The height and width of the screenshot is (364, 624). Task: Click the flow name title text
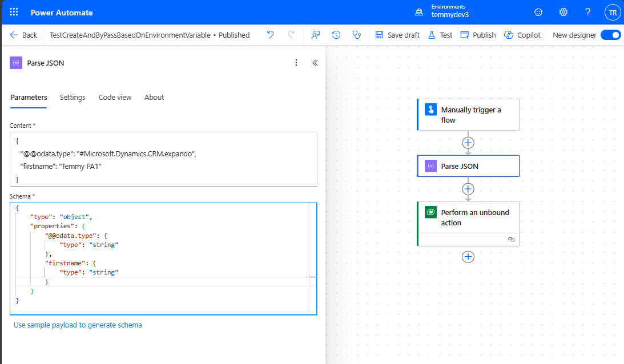130,35
